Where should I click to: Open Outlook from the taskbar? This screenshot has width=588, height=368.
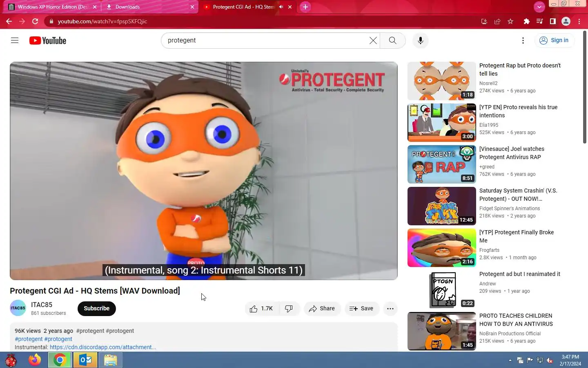(x=85, y=360)
